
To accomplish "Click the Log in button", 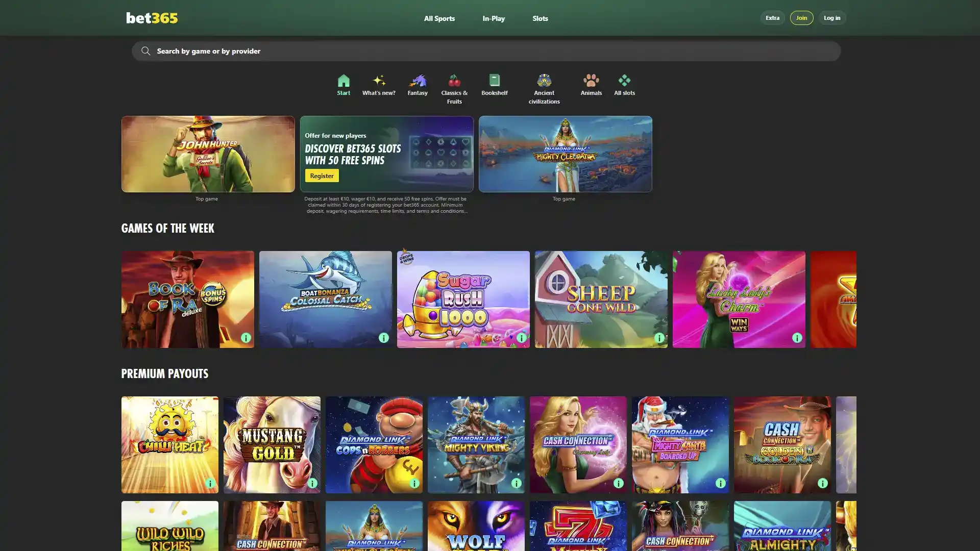I will (832, 18).
